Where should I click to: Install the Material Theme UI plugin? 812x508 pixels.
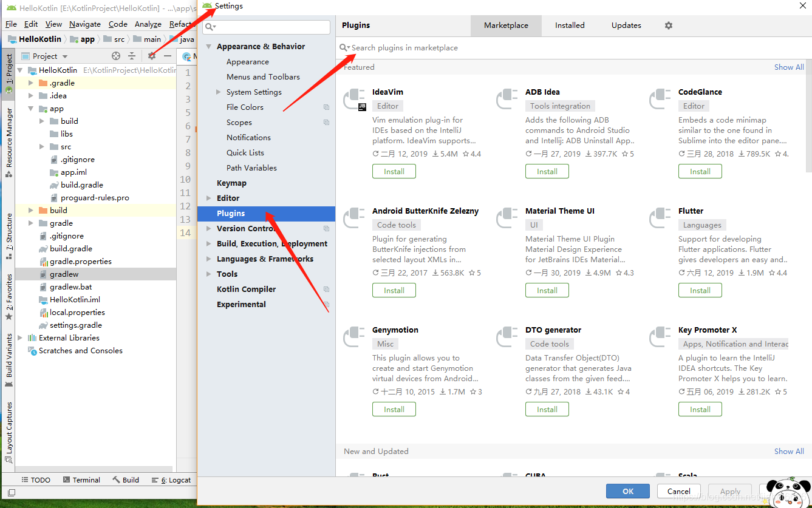point(547,291)
